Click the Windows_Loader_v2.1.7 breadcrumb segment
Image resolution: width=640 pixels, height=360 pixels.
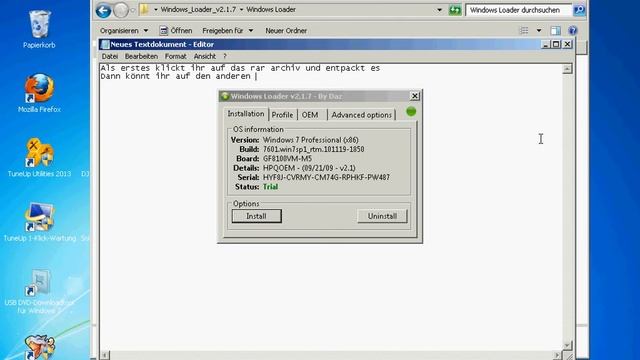pyautogui.click(x=198, y=9)
